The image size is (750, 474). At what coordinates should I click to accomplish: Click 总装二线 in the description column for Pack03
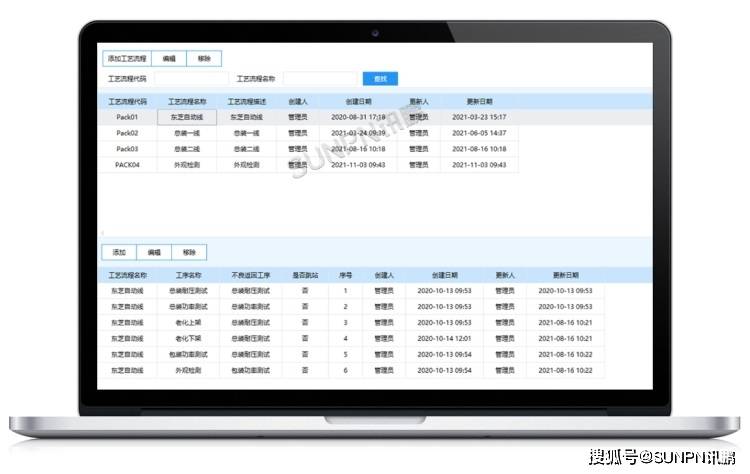coord(247,149)
